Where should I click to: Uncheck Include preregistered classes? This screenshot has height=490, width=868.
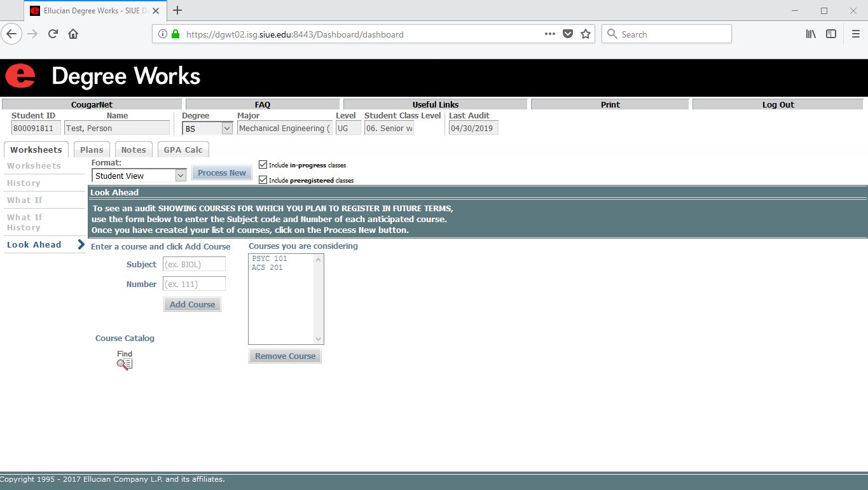pyautogui.click(x=263, y=180)
